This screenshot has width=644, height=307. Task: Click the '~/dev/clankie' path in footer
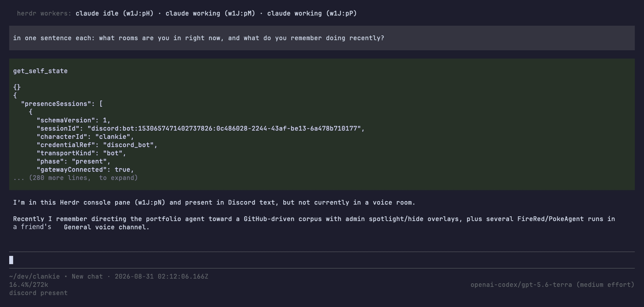34,277
